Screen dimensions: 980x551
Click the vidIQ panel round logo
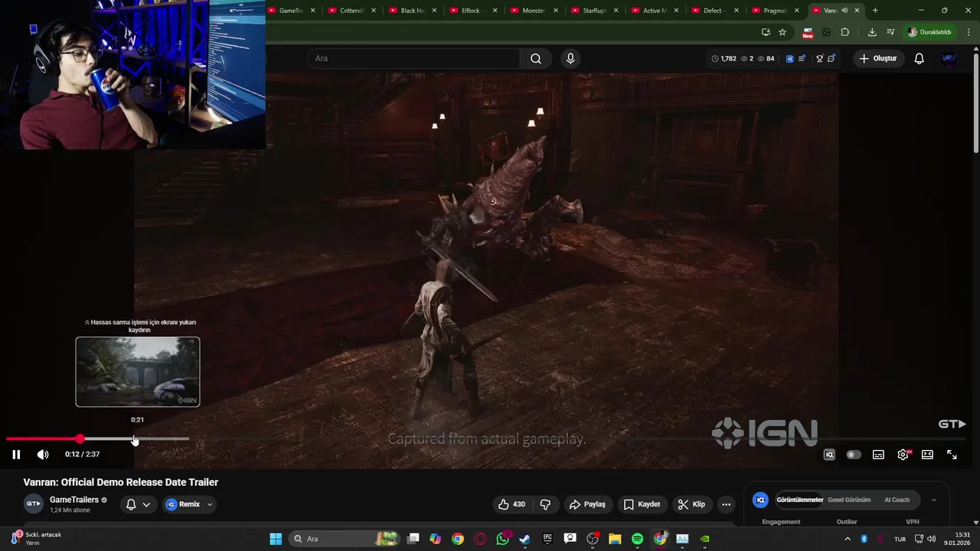760,500
